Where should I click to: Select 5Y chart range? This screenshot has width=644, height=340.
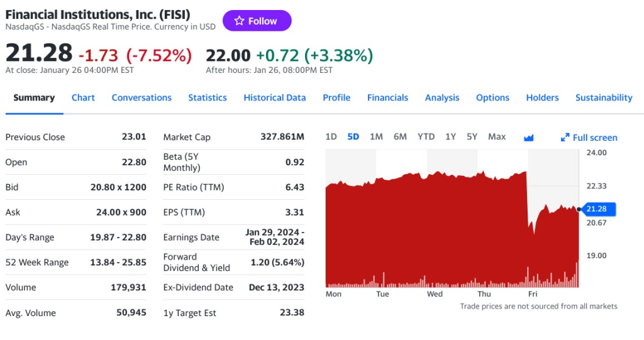coord(472,137)
